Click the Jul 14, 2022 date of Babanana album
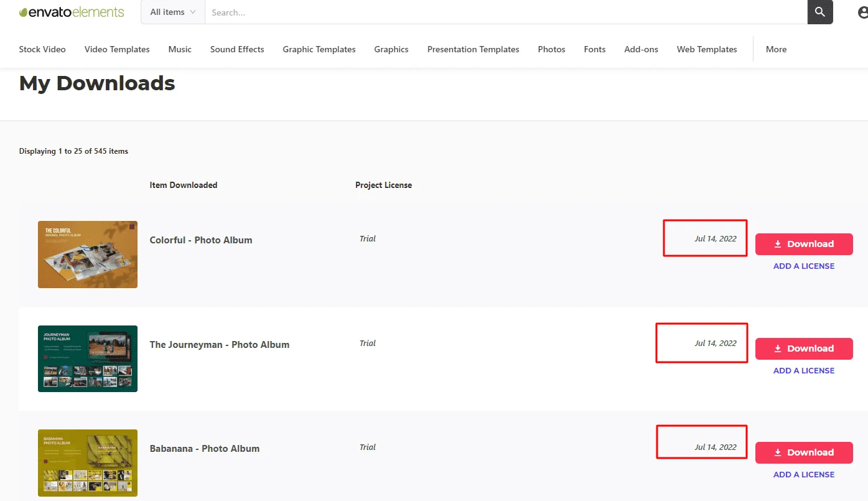The height and width of the screenshot is (501, 868). click(x=716, y=447)
